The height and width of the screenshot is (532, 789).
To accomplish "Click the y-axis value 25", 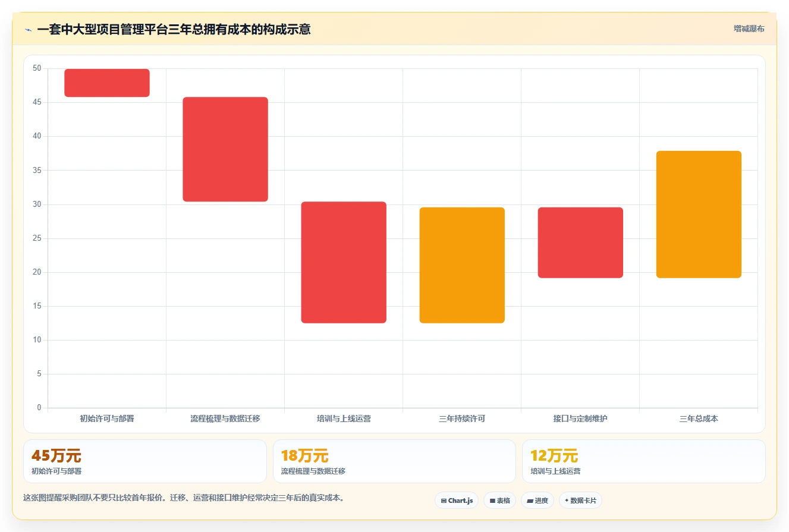I will tap(37, 238).
